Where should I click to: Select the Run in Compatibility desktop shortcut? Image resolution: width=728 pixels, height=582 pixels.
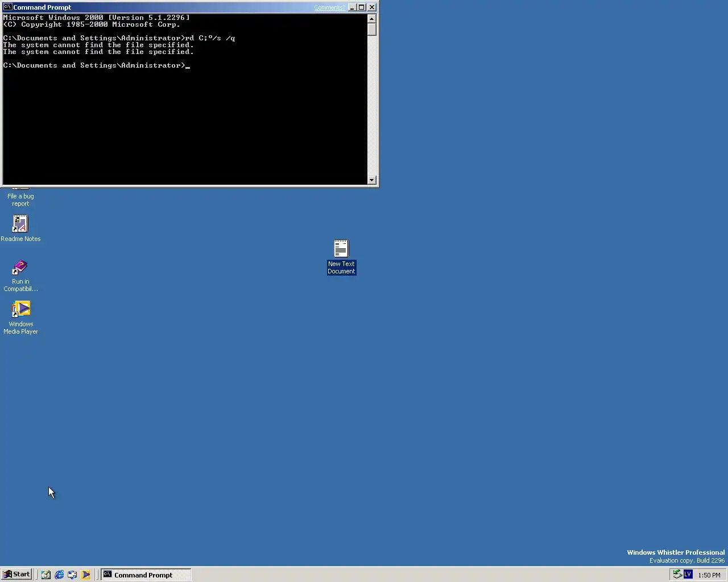(x=20, y=276)
